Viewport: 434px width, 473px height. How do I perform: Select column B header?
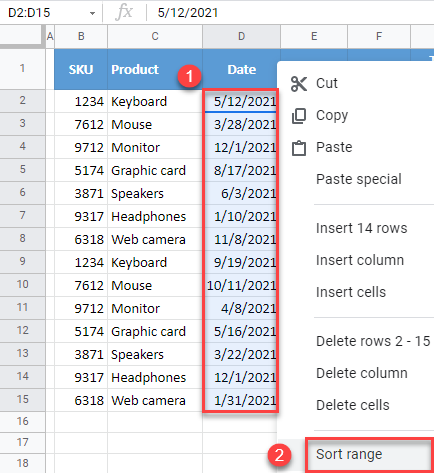pyautogui.click(x=81, y=36)
